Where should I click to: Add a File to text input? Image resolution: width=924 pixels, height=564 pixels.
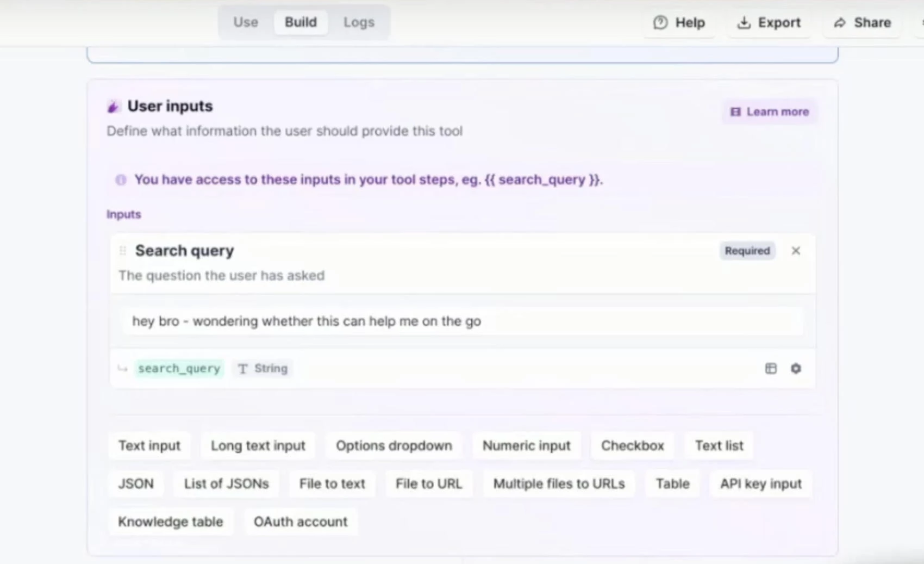332,484
